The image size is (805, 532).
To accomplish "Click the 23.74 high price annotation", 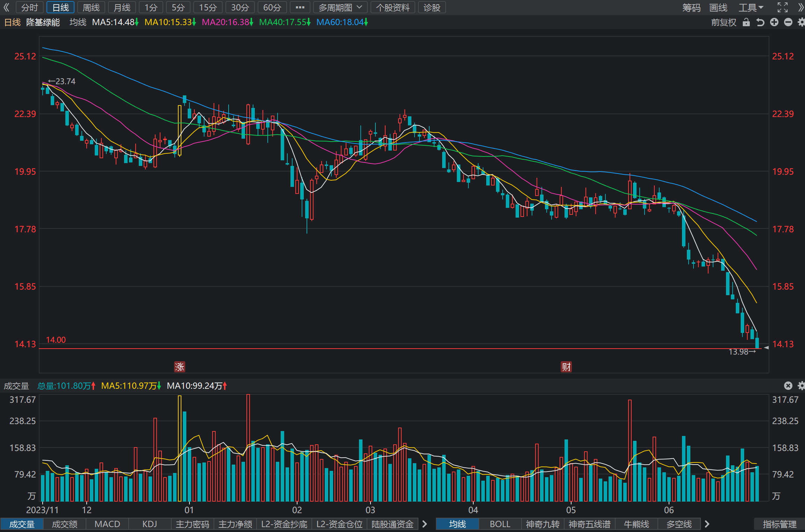I will click(x=62, y=81).
